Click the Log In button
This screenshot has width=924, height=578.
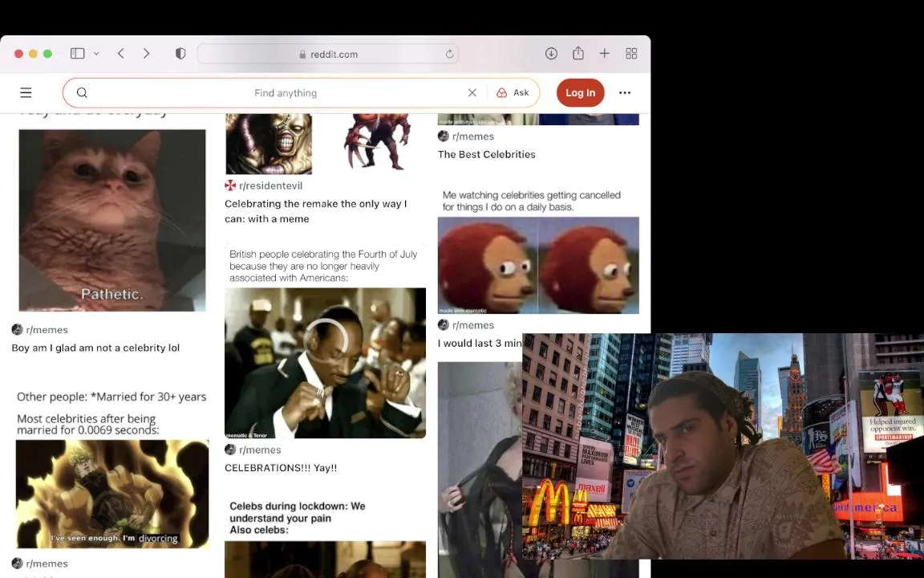[581, 92]
